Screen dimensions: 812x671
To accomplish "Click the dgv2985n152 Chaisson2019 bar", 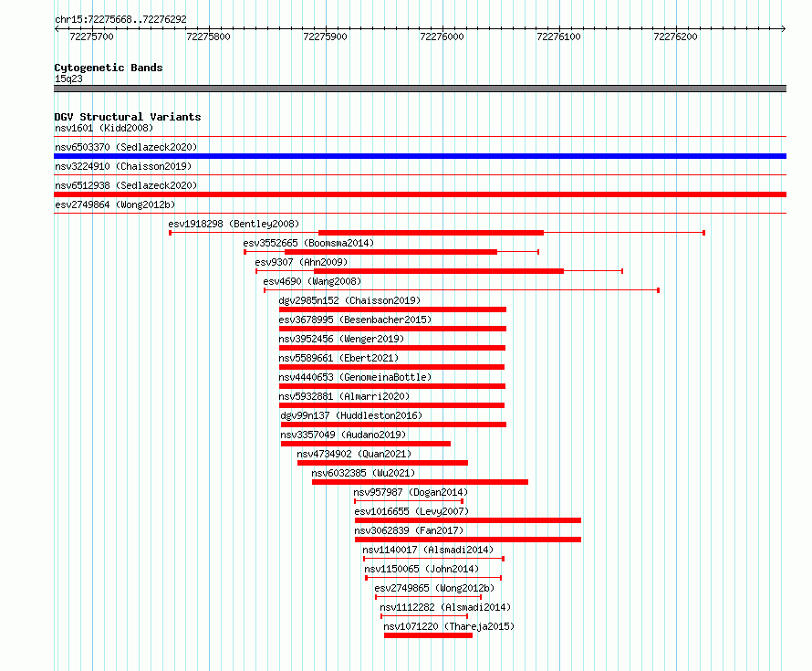I will [392, 309].
